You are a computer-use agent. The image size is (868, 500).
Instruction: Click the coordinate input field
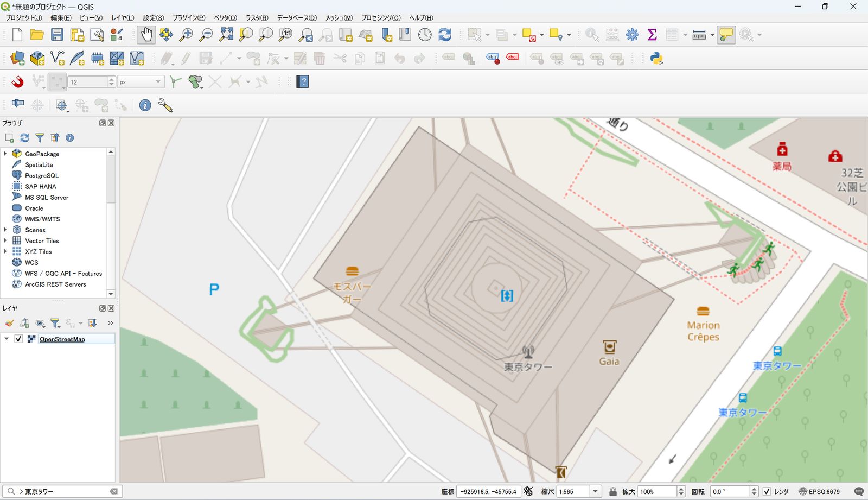point(488,491)
